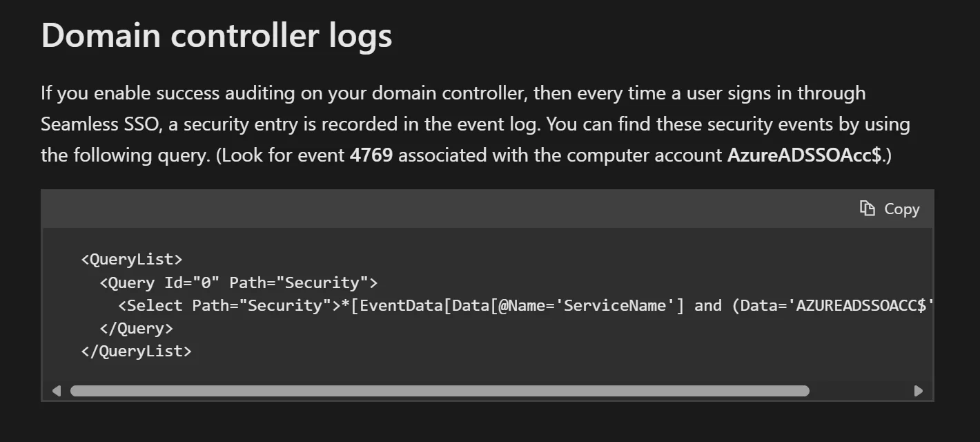Click the bold AzureADSSOAcc$ account name

(804, 155)
